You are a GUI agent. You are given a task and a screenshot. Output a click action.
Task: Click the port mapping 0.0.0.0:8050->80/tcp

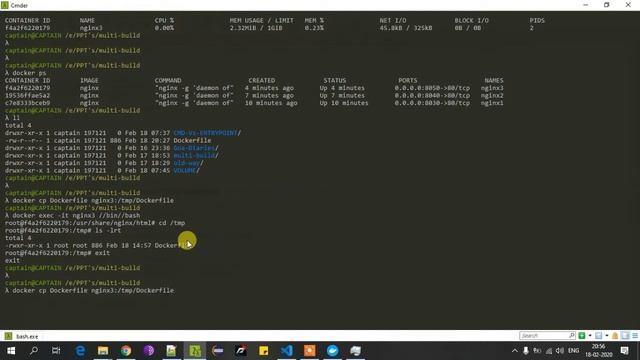(432, 88)
